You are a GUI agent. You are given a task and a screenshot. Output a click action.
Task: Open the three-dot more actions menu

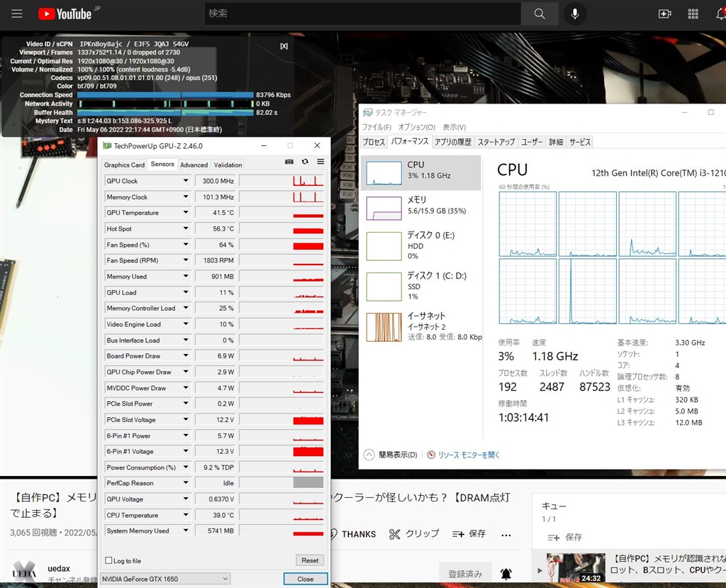[506, 535]
